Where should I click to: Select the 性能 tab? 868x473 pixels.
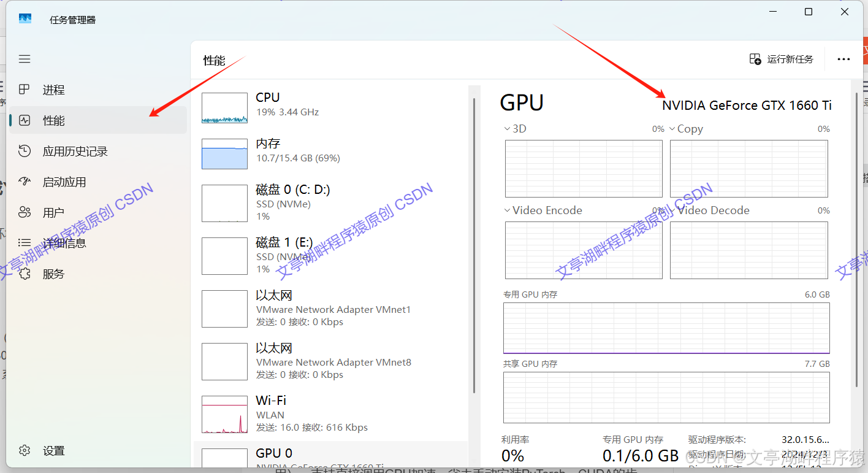tap(98, 120)
